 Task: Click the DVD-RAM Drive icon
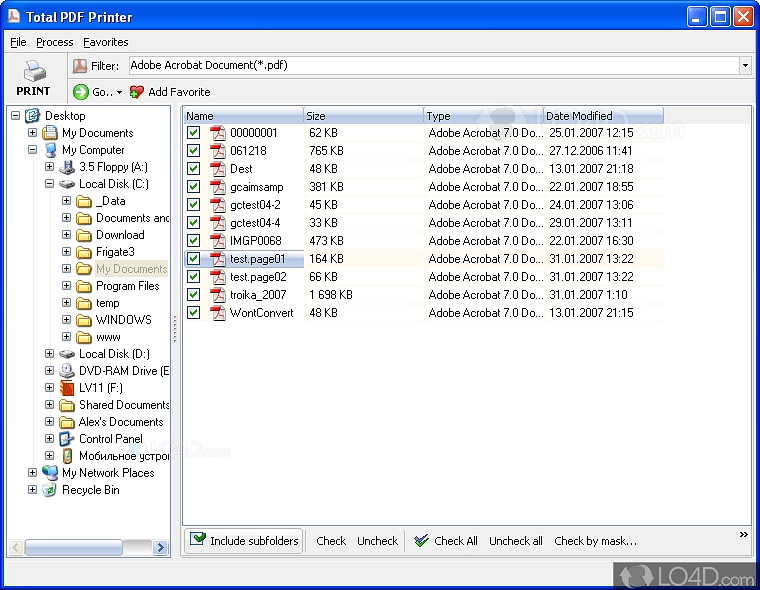[x=66, y=371]
